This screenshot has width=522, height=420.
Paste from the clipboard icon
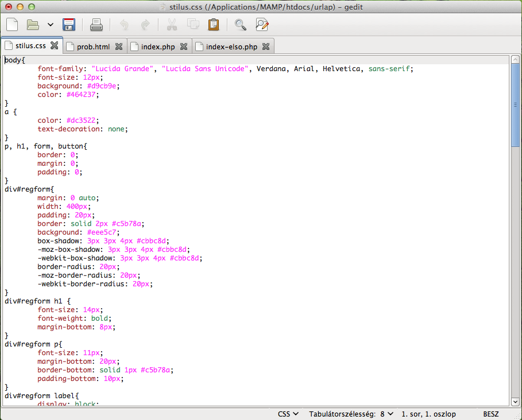pyautogui.click(x=214, y=25)
